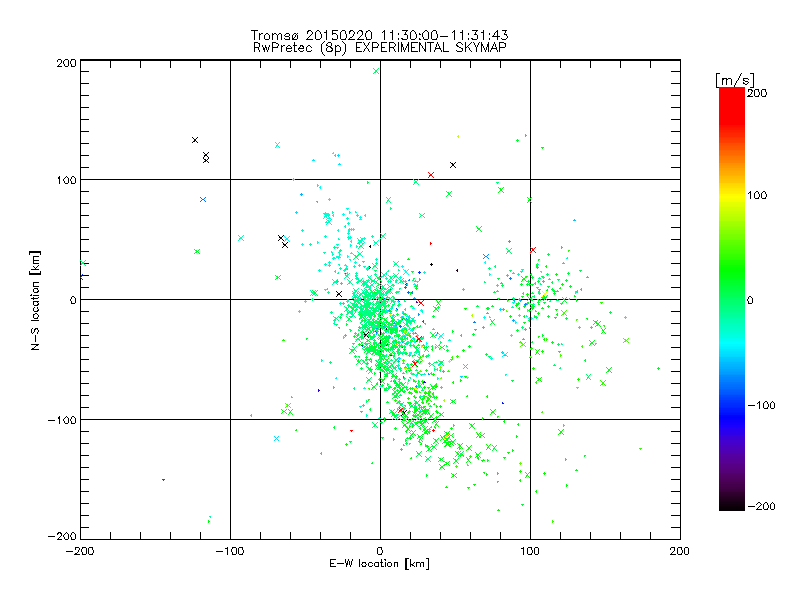Viewport: 800px width, 600px height.
Task: Select the "N-S location [km]" y-axis label
Action: click(35, 300)
